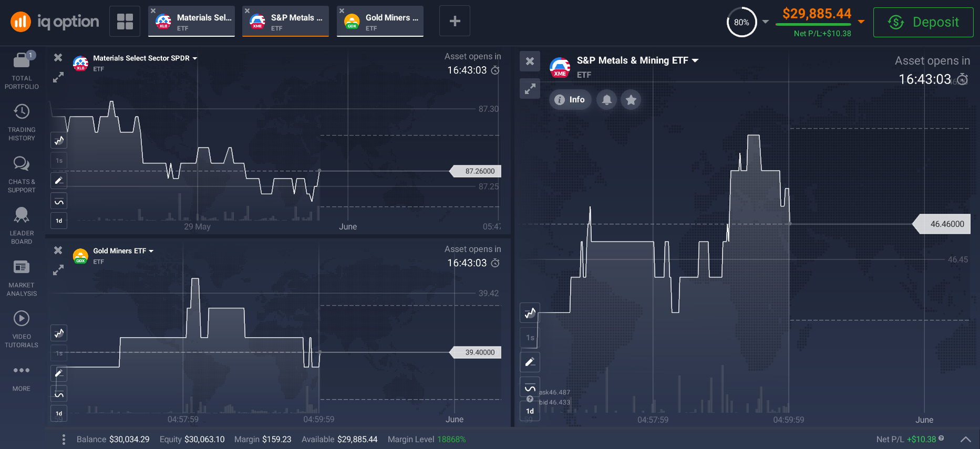Open Video Tutorials in sidebar

point(22,329)
